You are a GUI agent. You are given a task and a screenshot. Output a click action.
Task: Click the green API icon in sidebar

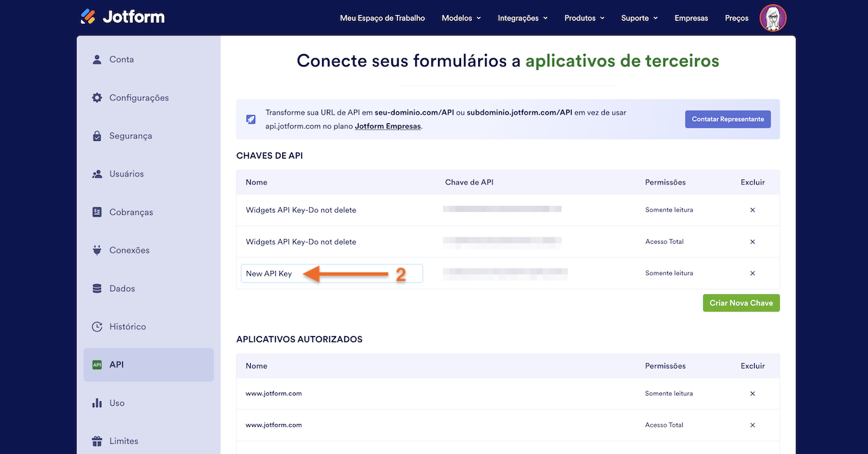[97, 365]
